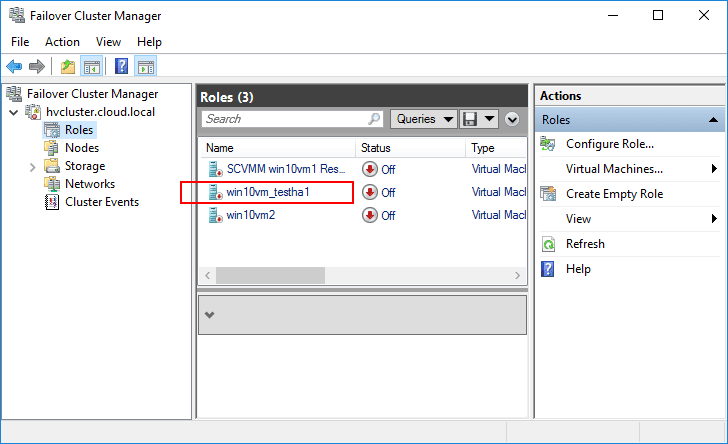Open the Help menu in menu bar
728x444 pixels.
tap(149, 42)
